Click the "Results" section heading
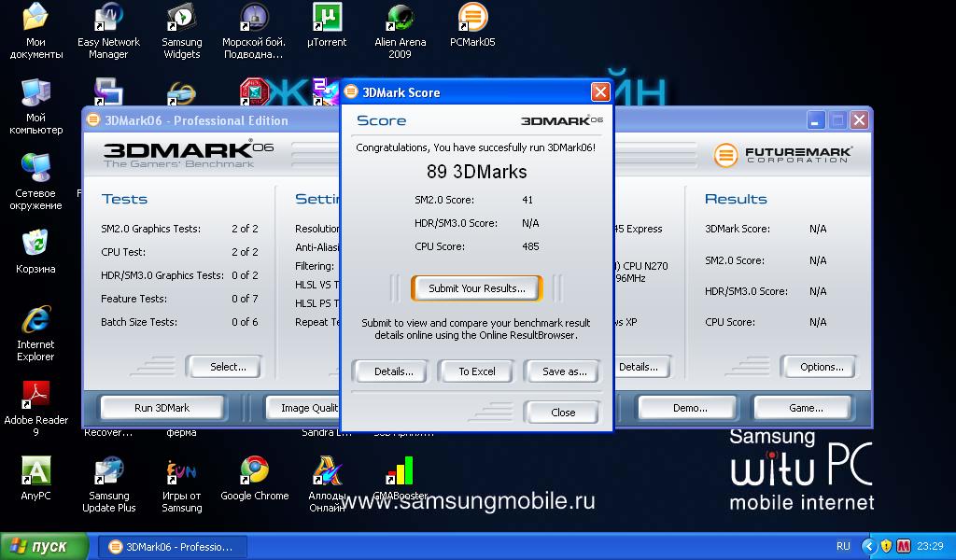 (x=736, y=199)
